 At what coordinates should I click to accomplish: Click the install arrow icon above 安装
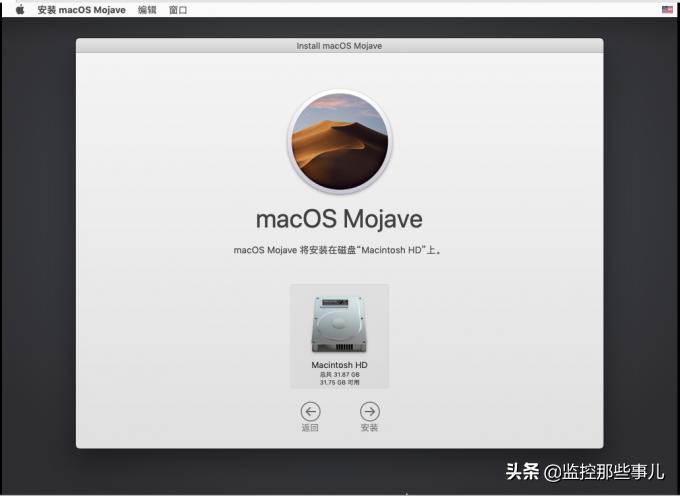[x=369, y=411]
